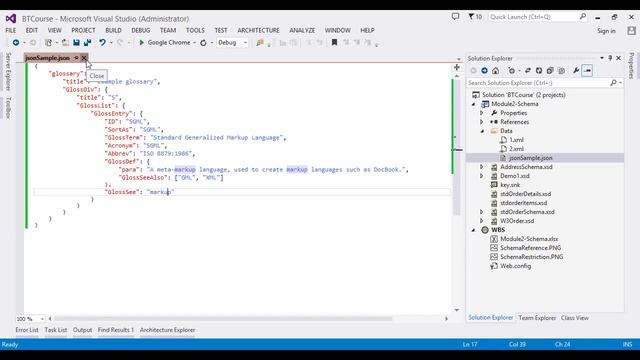Open the Find Results 1 tab
This screenshot has width=640, height=360.
coord(116,330)
